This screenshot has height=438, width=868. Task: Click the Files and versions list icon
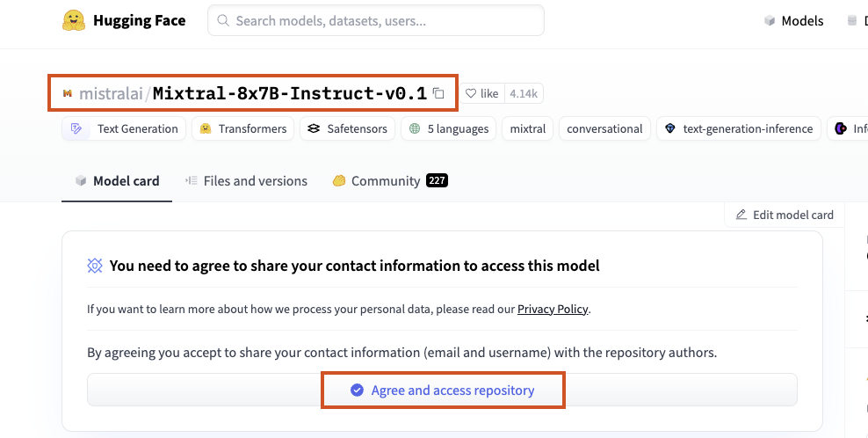coord(192,181)
